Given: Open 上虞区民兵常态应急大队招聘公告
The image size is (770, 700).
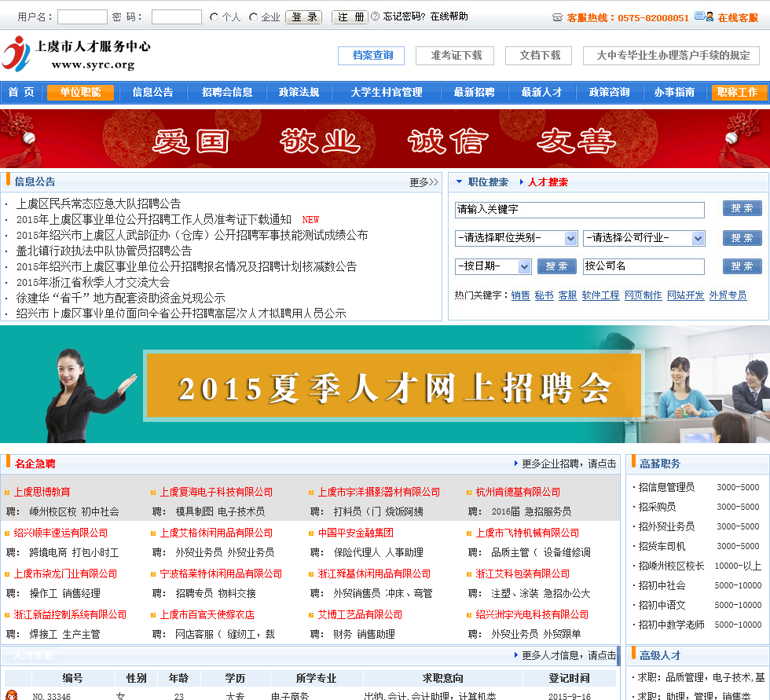Looking at the screenshot, I should [99, 203].
